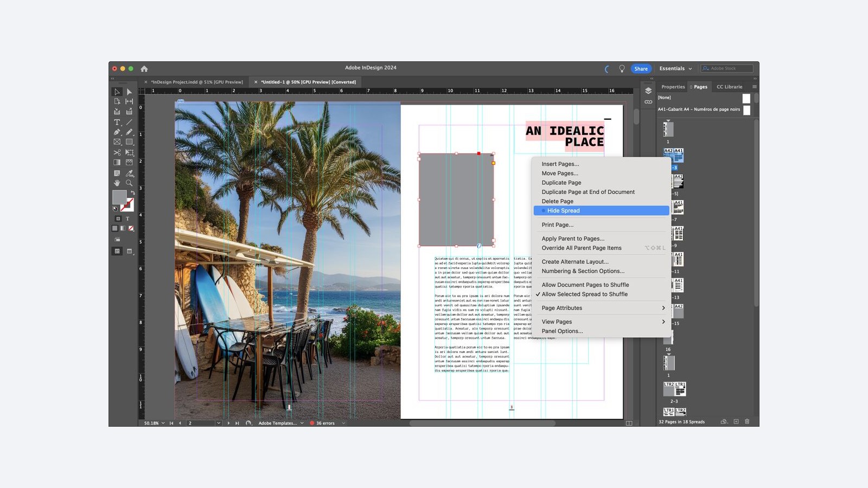Choose Hide Spread menu item
The image size is (868, 488).
point(601,211)
